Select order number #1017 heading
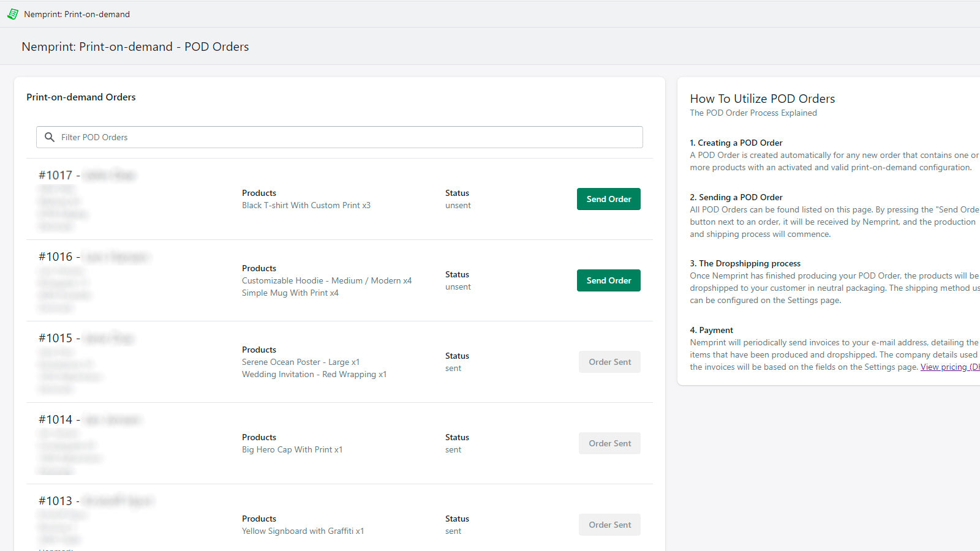Viewport: 980px width, 551px height. click(55, 175)
